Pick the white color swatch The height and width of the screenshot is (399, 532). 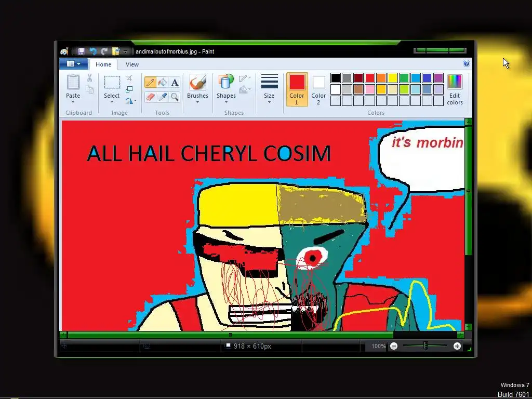(335, 89)
